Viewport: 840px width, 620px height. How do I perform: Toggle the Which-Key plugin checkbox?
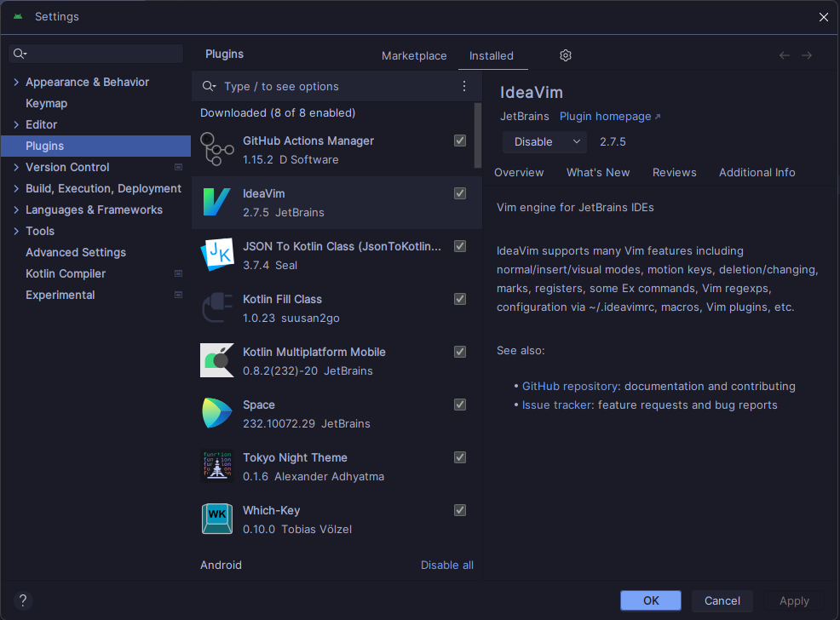(459, 510)
